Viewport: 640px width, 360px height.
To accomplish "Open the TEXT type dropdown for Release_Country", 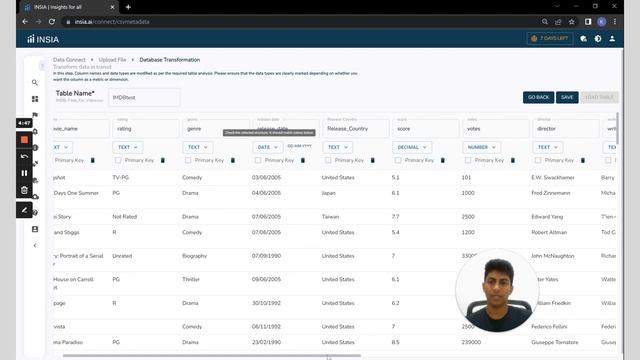I will pyautogui.click(x=338, y=147).
